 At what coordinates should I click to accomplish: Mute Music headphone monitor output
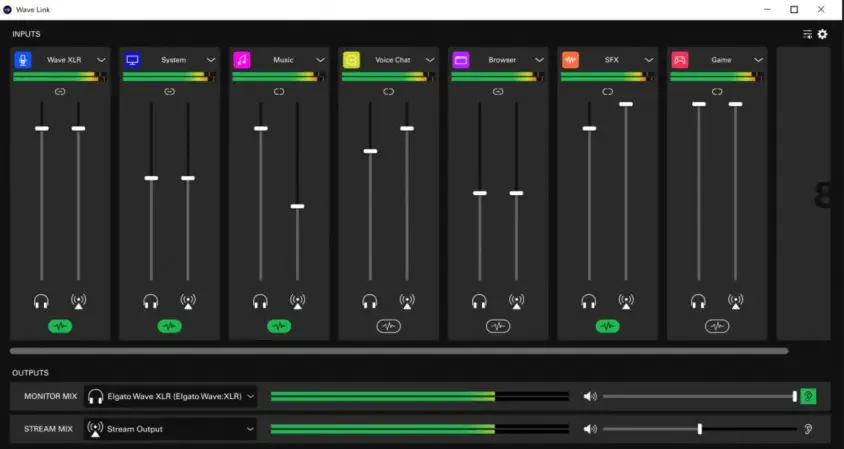(x=261, y=301)
